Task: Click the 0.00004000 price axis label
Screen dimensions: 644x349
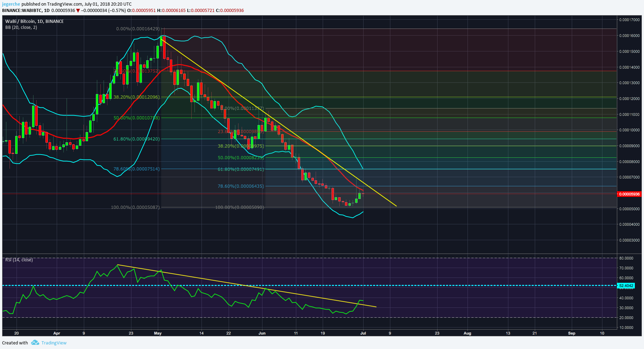Action: [x=630, y=224]
